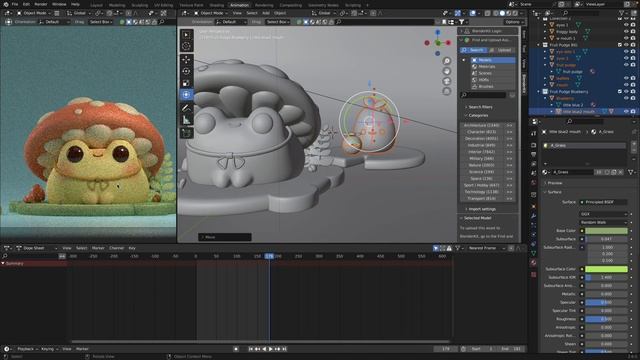Toggle eye icon for 'little blue2 mouth' row
The image size is (640, 360).
coord(626,111)
